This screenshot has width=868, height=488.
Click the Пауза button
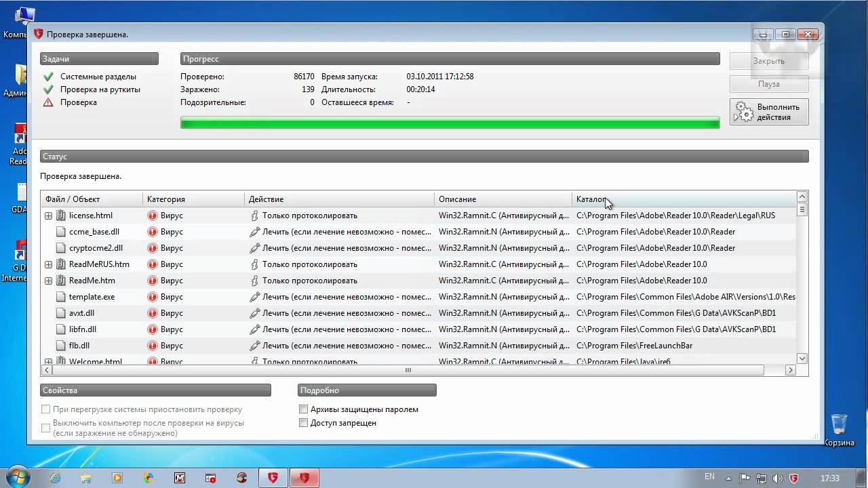[769, 84]
